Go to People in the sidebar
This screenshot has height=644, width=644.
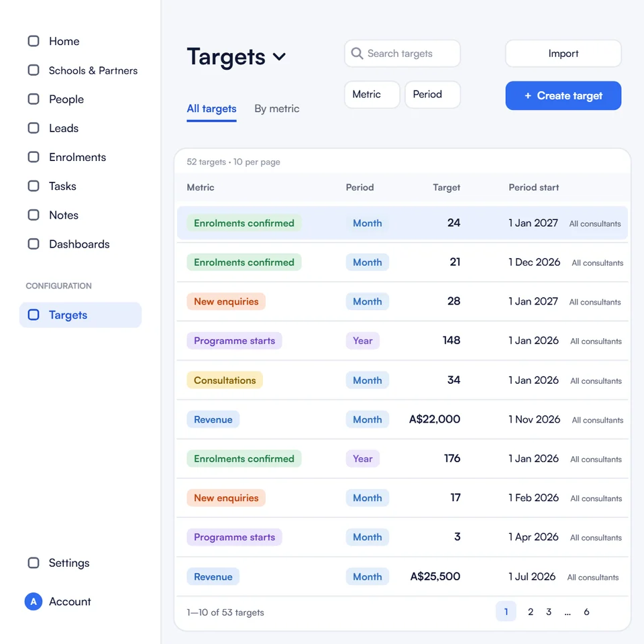[66, 99]
